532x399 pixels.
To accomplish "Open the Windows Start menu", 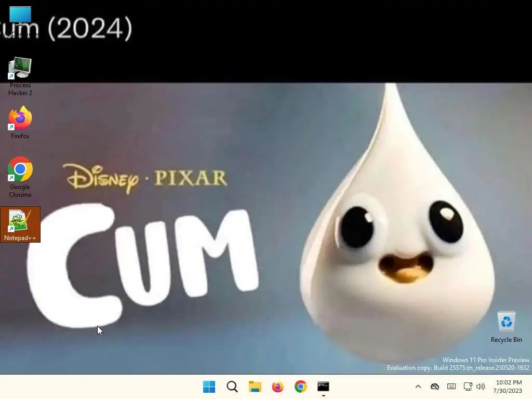I will 209,387.
